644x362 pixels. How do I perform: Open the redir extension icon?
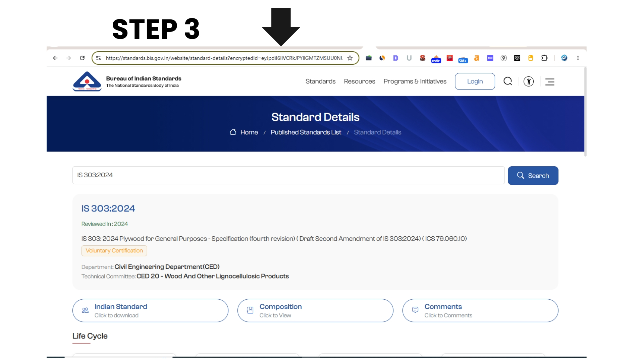click(x=436, y=59)
